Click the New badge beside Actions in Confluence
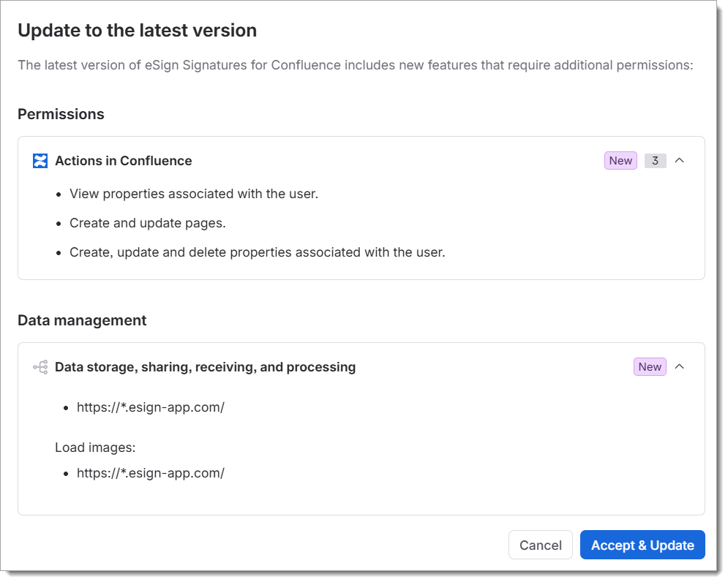Image resolution: width=728 pixels, height=582 pixels. [x=620, y=161]
